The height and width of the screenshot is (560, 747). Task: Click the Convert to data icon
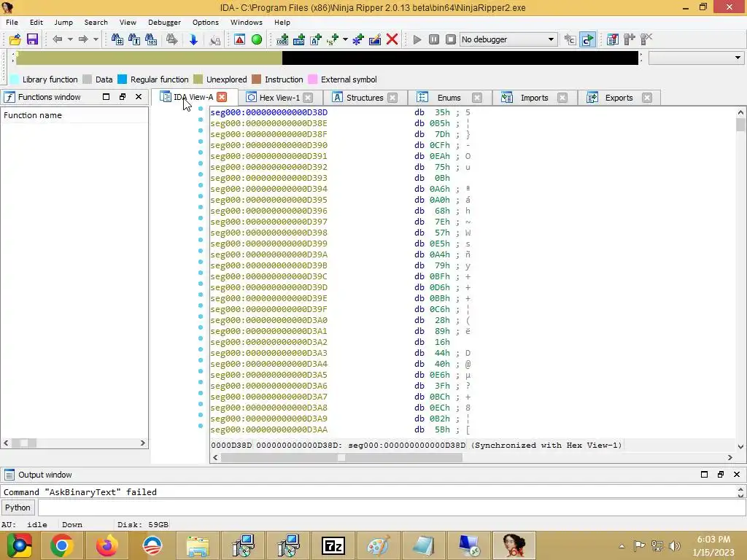click(298, 39)
